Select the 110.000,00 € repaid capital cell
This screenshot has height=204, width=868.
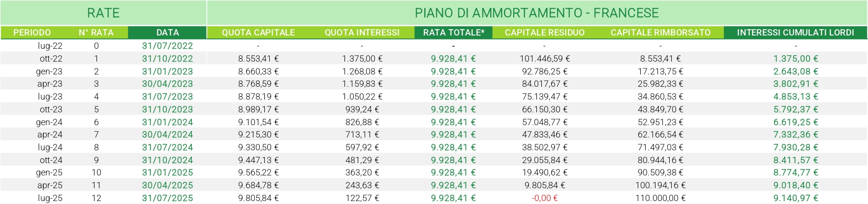tap(660, 198)
